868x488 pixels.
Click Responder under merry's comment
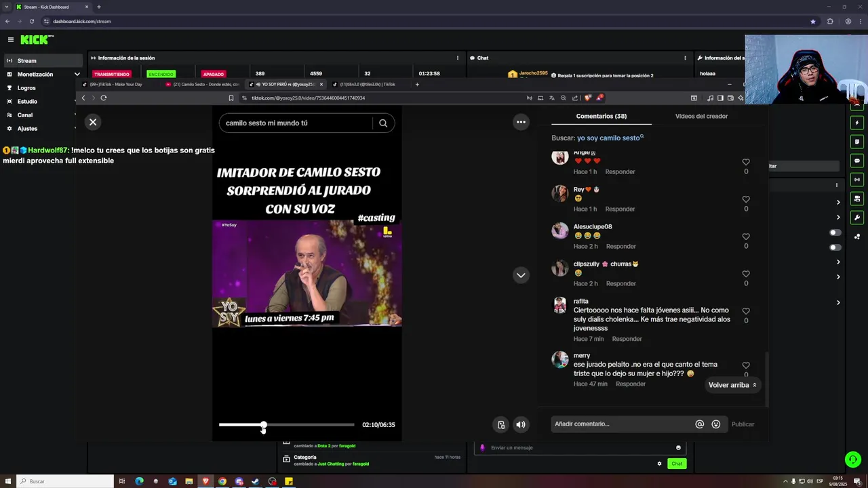click(631, 384)
